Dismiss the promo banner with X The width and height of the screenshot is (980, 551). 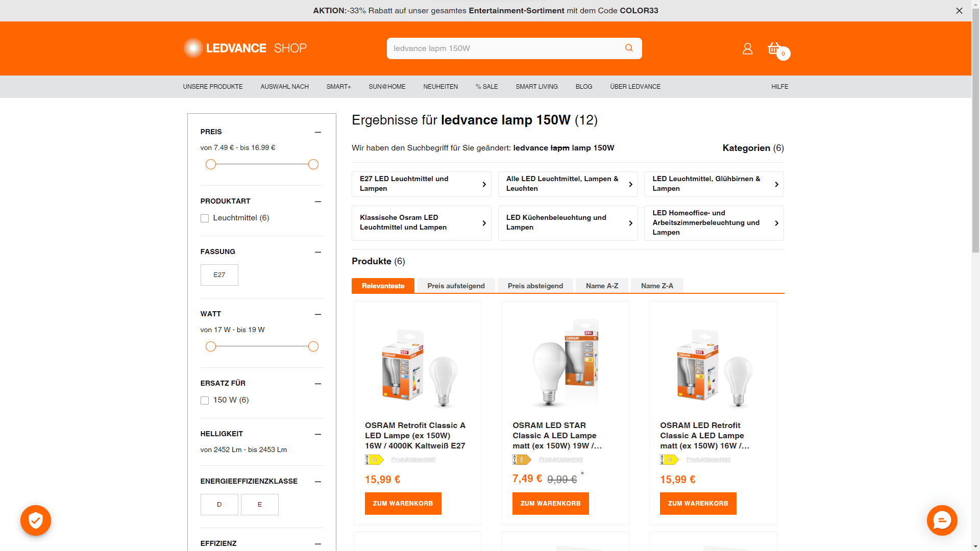click(959, 11)
